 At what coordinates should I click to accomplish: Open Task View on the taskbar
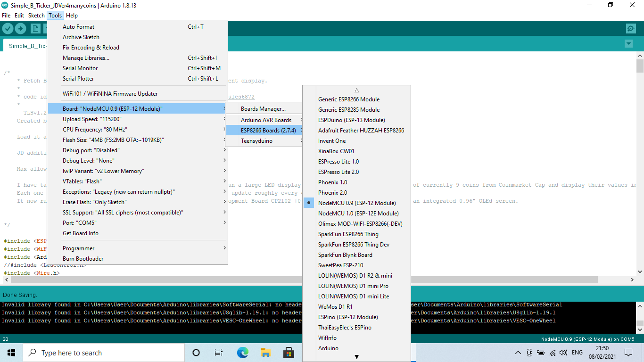(219, 353)
